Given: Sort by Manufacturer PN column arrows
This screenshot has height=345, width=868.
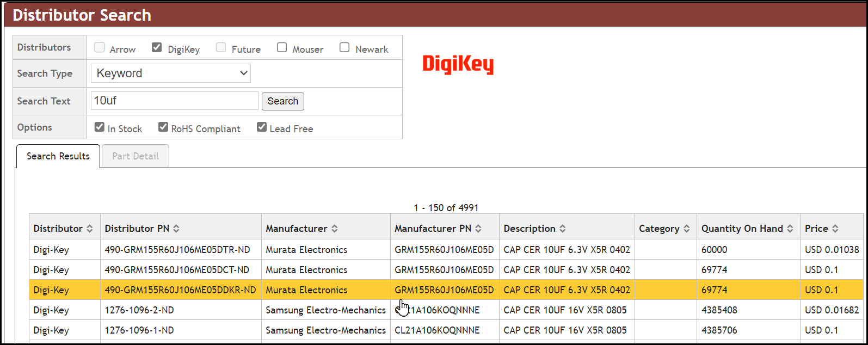Looking at the screenshot, I should pyautogui.click(x=478, y=229).
